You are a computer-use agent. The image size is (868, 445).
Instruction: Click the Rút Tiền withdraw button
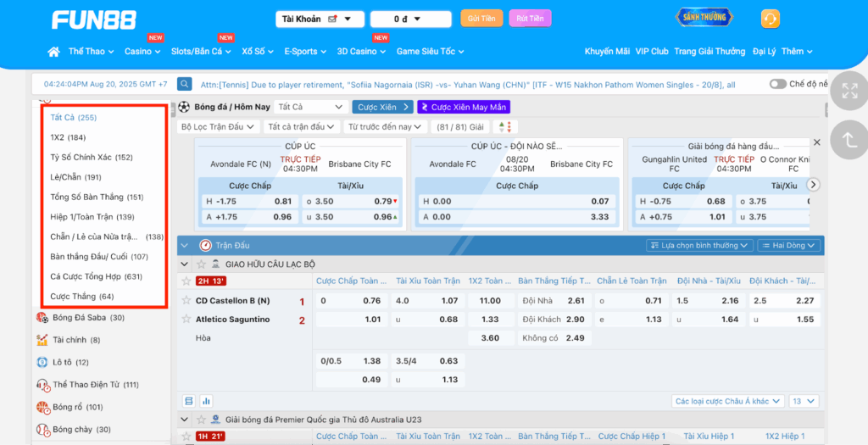(x=530, y=19)
